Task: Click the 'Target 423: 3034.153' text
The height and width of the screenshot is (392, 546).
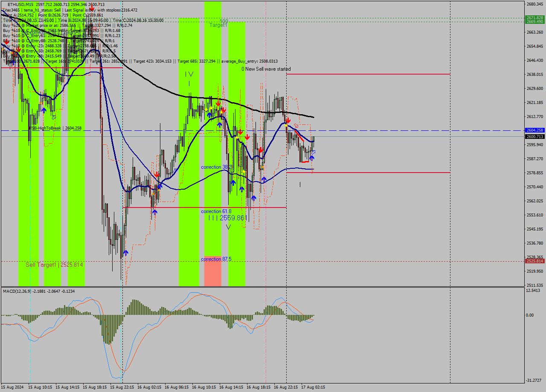Action: [153, 61]
